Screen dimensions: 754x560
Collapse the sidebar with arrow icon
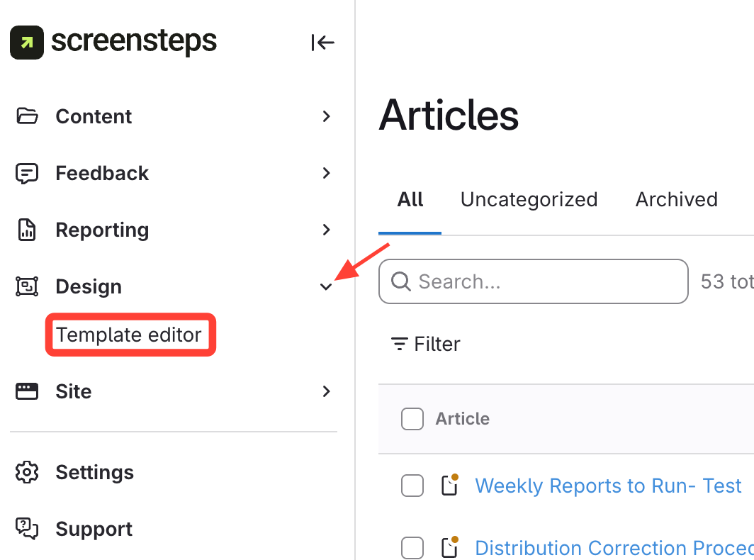[x=322, y=43]
